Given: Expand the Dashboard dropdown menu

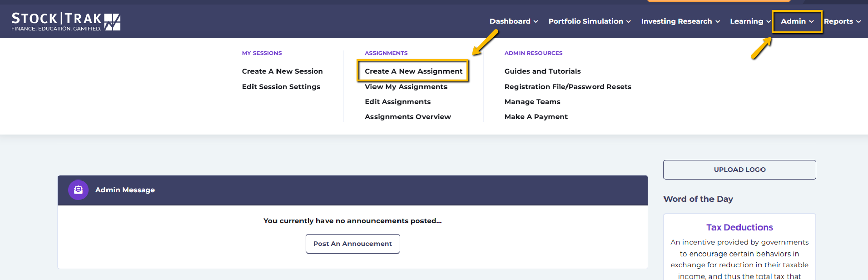Looking at the screenshot, I should coord(514,21).
